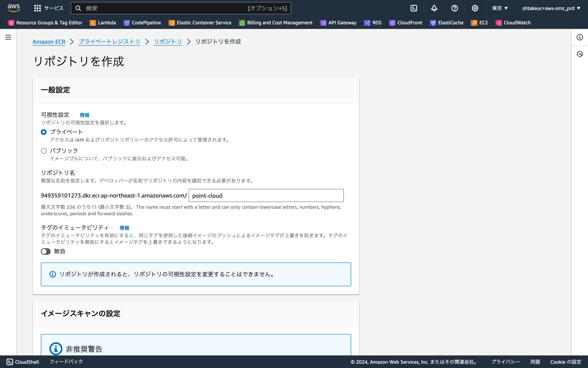Select the プライベート visibility option
Viewport: 588px width, 368px height.
(x=44, y=132)
